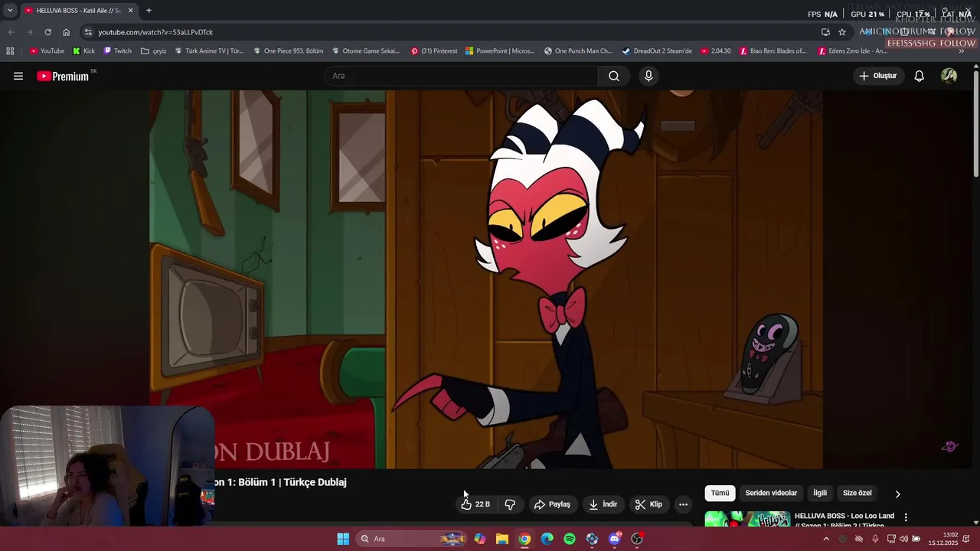Viewport: 980px width, 551px height.
Task: Select the Size özel filter chip
Action: [x=857, y=493]
